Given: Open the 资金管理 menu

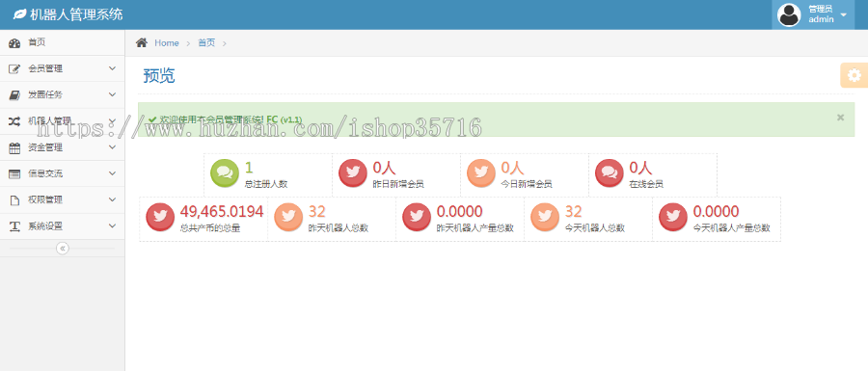Looking at the screenshot, I should [x=62, y=147].
